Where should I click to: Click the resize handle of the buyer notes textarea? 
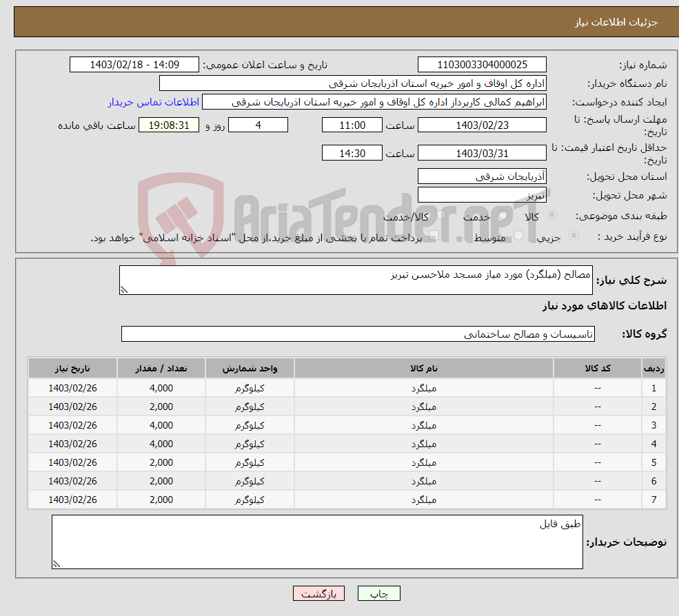tap(57, 564)
